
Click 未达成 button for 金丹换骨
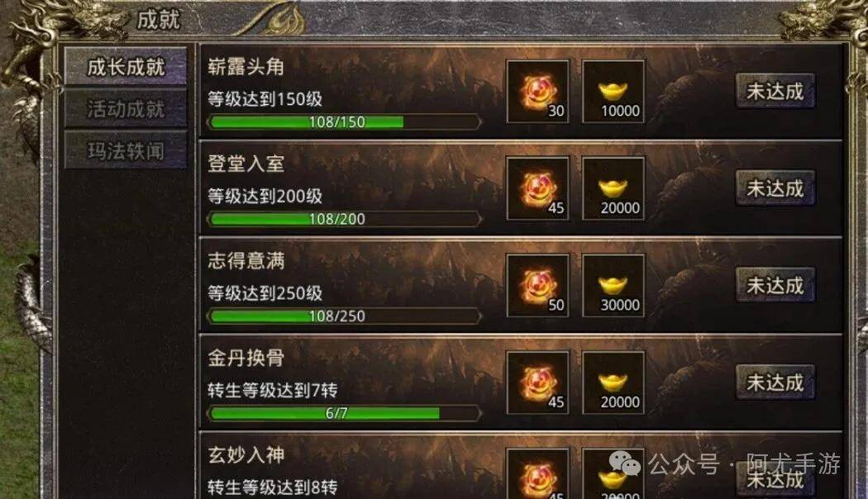click(x=775, y=382)
